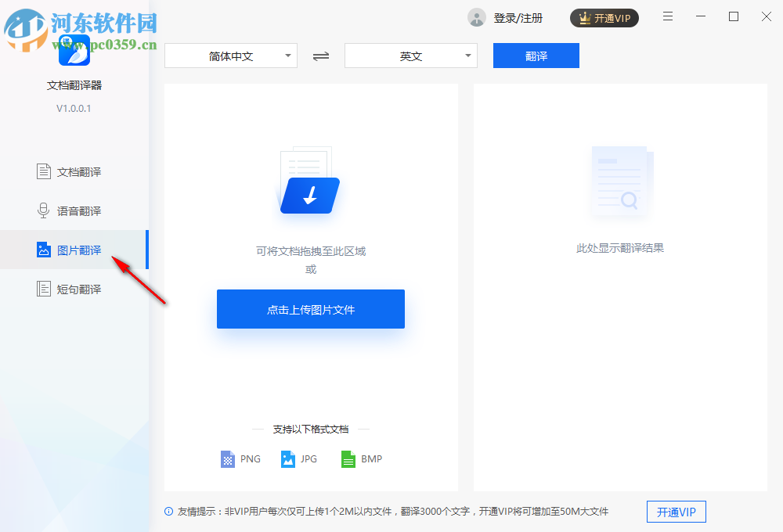Open the hamburger menu at top right
The width and height of the screenshot is (783, 532).
coord(668,16)
